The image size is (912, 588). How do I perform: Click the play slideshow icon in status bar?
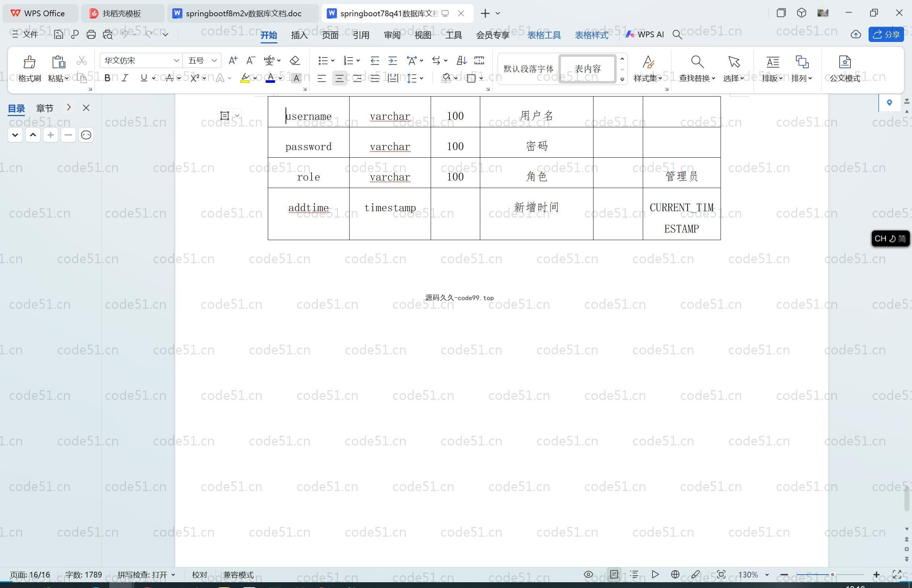click(655, 574)
